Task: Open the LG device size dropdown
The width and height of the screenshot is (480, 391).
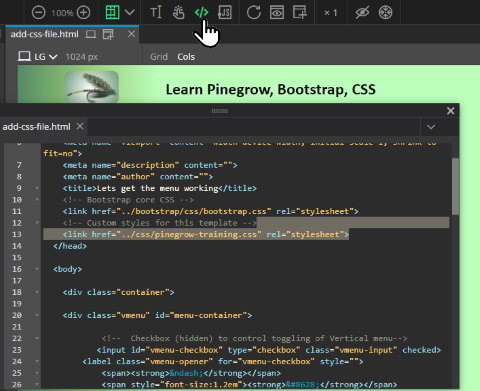Action: pyautogui.click(x=46, y=57)
